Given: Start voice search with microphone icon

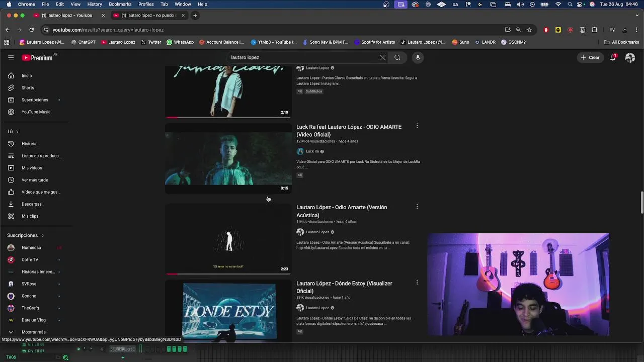Looking at the screenshot, I should point(418,57).
